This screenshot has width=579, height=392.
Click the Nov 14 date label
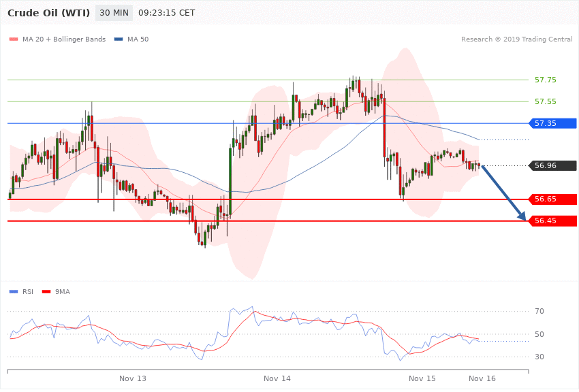click(277, 378)
